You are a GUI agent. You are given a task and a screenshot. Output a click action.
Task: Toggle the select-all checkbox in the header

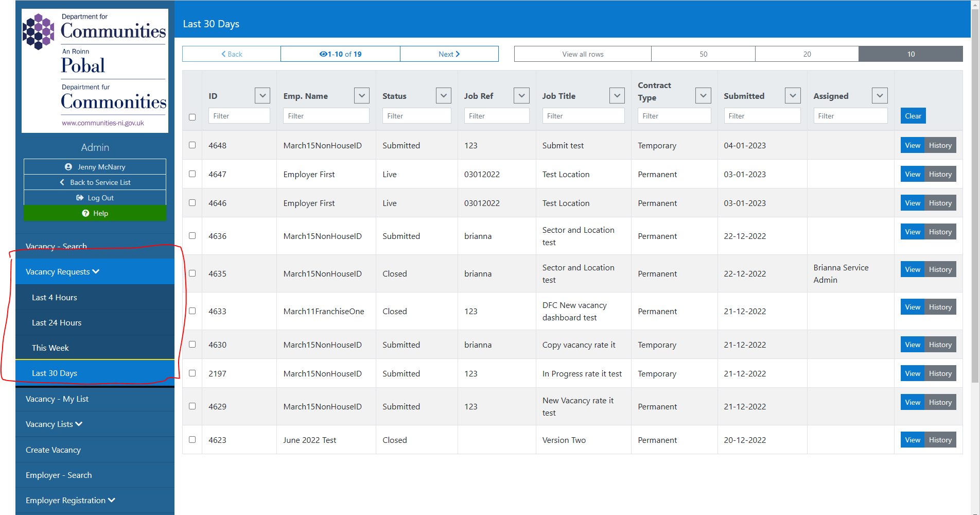(192, 117)
